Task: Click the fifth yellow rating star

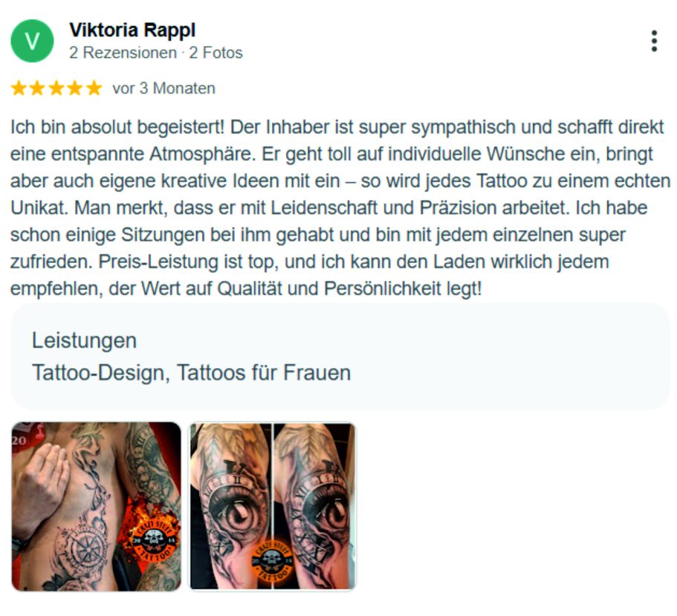Action: (x=94, y=88)
